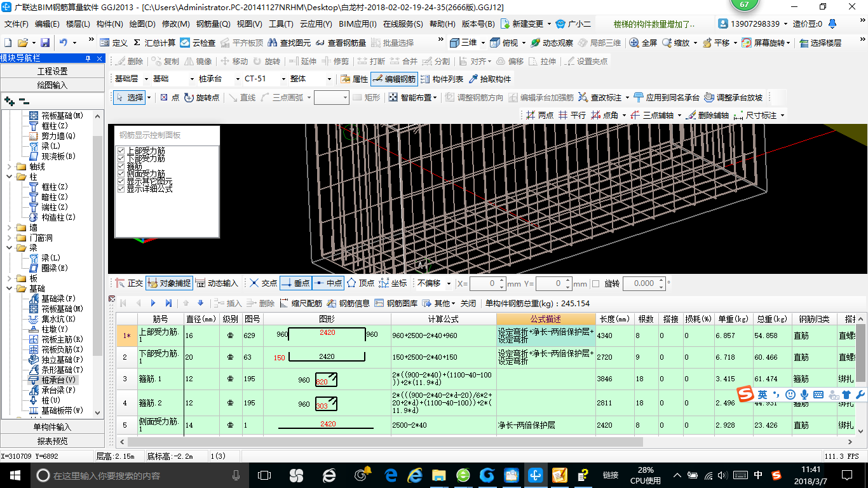Click 旋转 rotate tool in edit toolbar
868x488 pixels.
[x=266, y=62]
